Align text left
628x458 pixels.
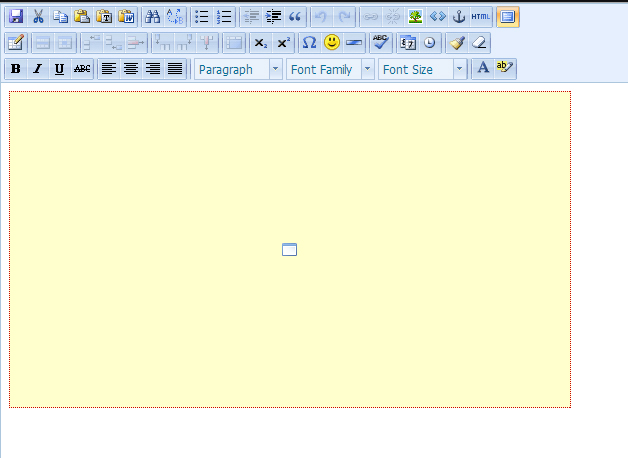click(109, 69)
